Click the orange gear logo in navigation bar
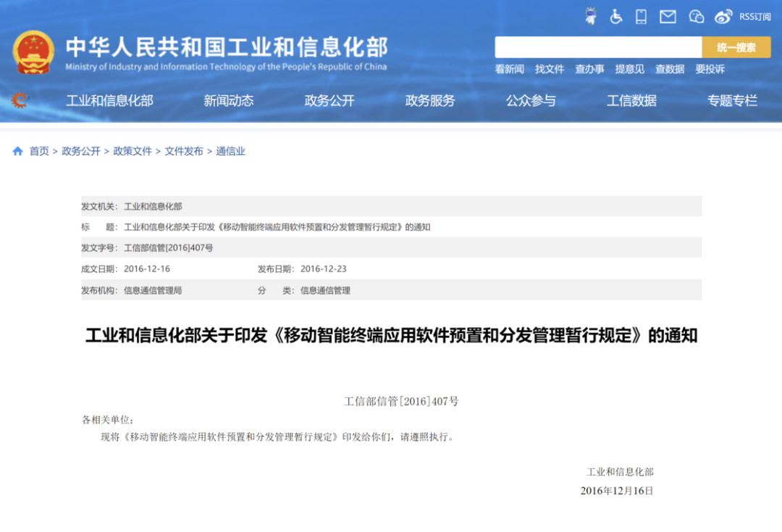The width and height of the screenshot is (782, 532). [20, 100]
